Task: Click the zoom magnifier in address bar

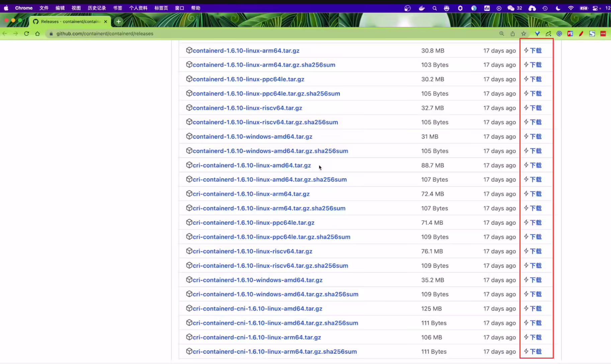Action: click(502, 33)
